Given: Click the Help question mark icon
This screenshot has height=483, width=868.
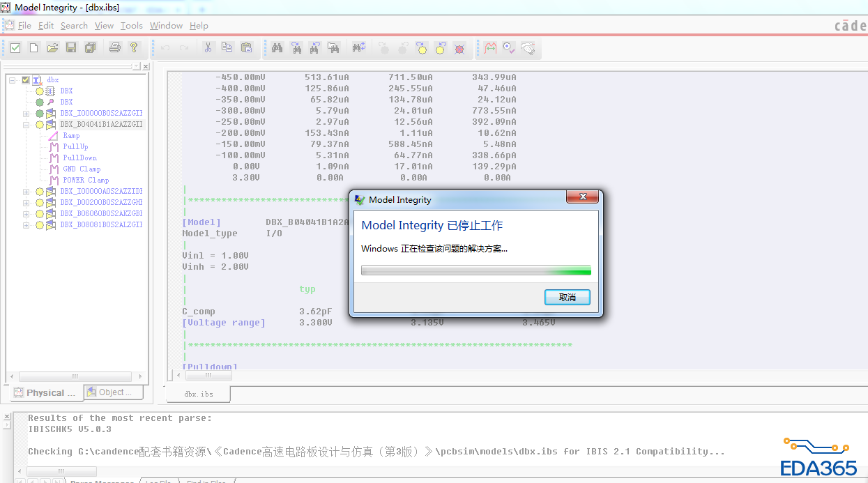Looking at the screenshot, I should tap(134, 48).
